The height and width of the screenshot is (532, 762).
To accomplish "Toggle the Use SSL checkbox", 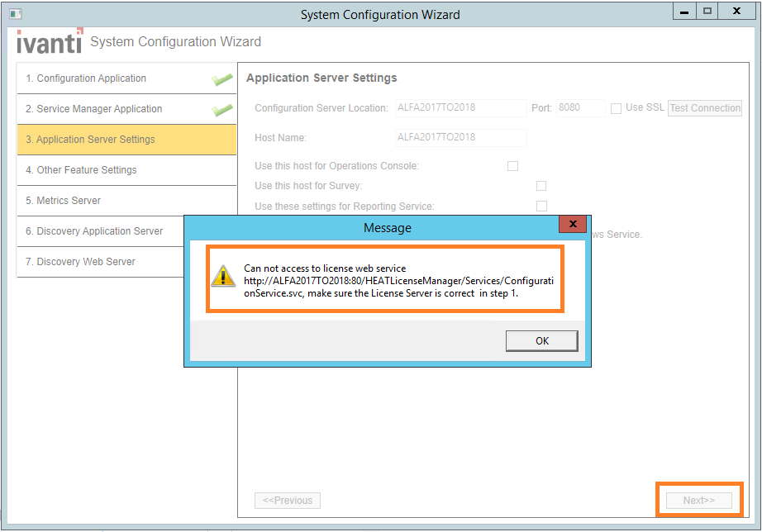I will (616, 108).
